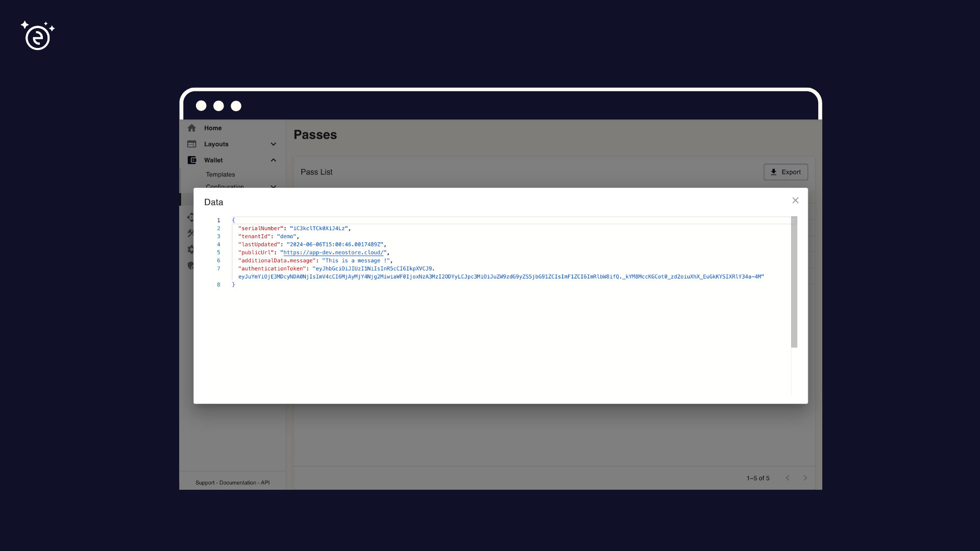Image resolution: width=980 pixels, height=551 pixels.
Task: Click the Support - Documentation - API footer link
Action: pyautogui.click(x=232, y=483)
